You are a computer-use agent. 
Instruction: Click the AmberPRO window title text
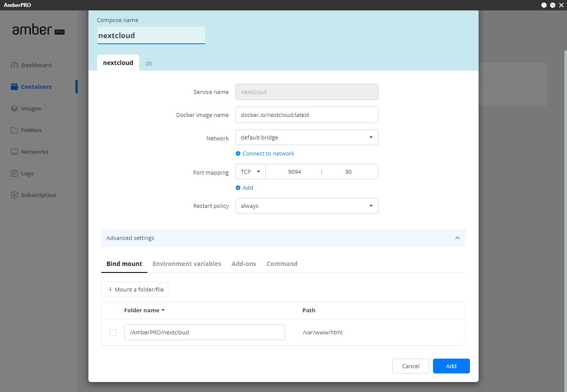click(x=17, y=5)
